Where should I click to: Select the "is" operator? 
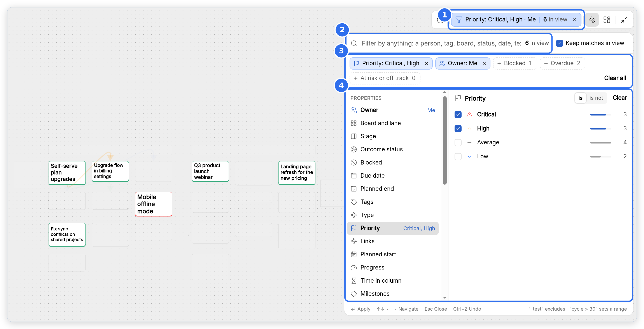pos(580,98)
